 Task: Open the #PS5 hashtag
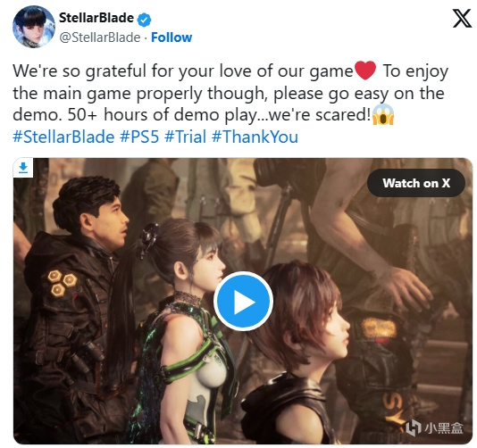pos(139,137)
